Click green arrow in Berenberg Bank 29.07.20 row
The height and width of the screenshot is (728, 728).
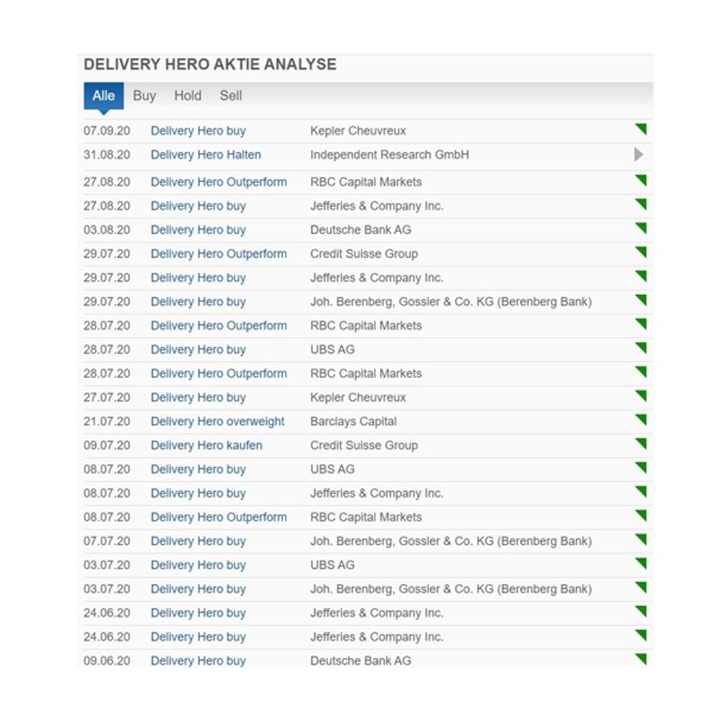(641, 300)
